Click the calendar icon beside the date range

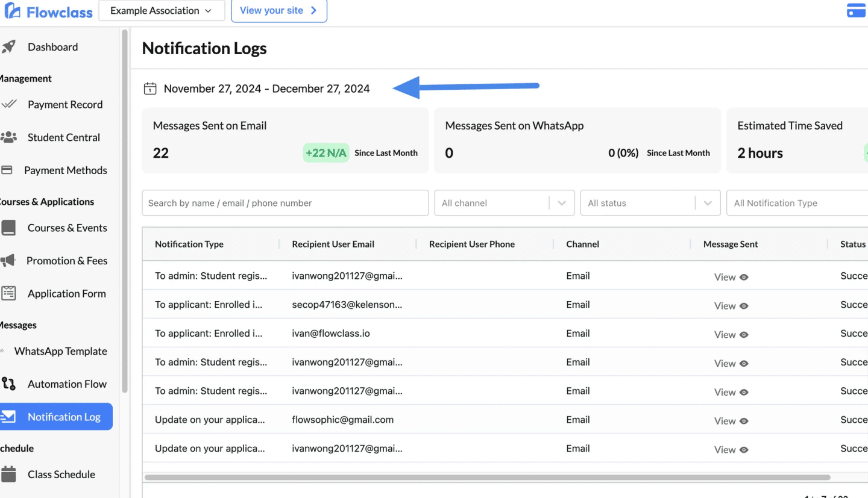tap(149, 89)
